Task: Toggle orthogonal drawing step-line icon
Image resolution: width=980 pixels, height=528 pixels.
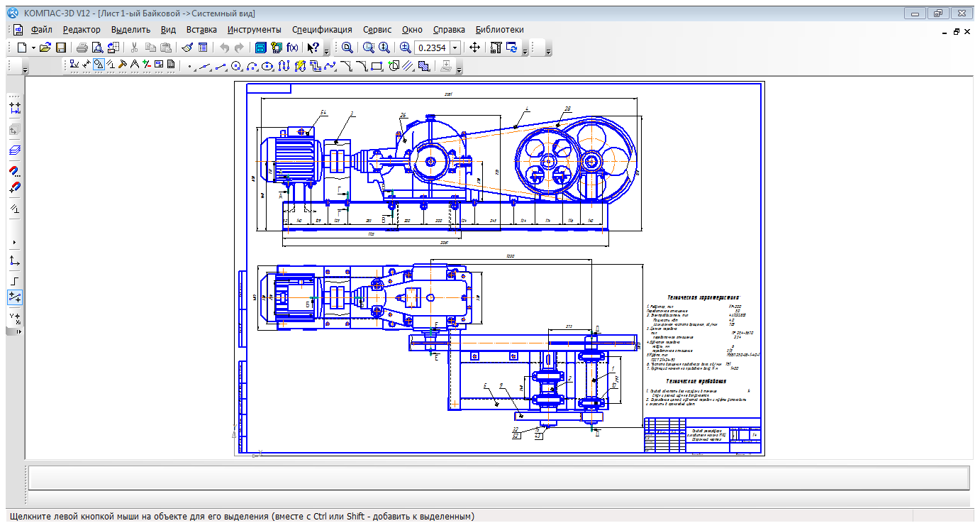Action: [15, 281]
